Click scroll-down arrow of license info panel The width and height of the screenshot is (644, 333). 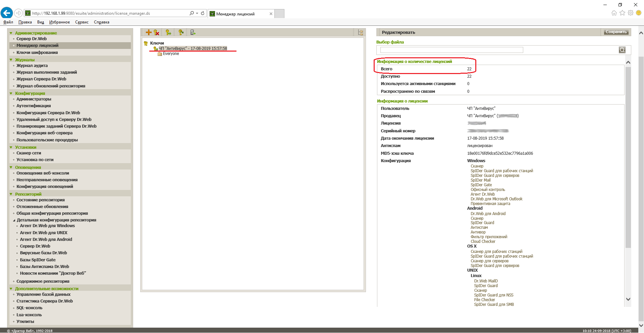[x=628, y=299]
